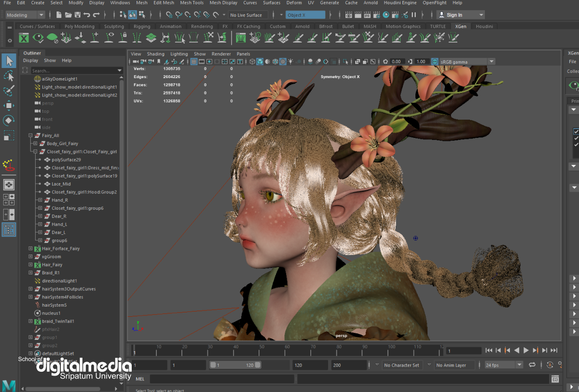Click the range slider bar handle
The image size is (579, 392).
(x=235, y=365)
